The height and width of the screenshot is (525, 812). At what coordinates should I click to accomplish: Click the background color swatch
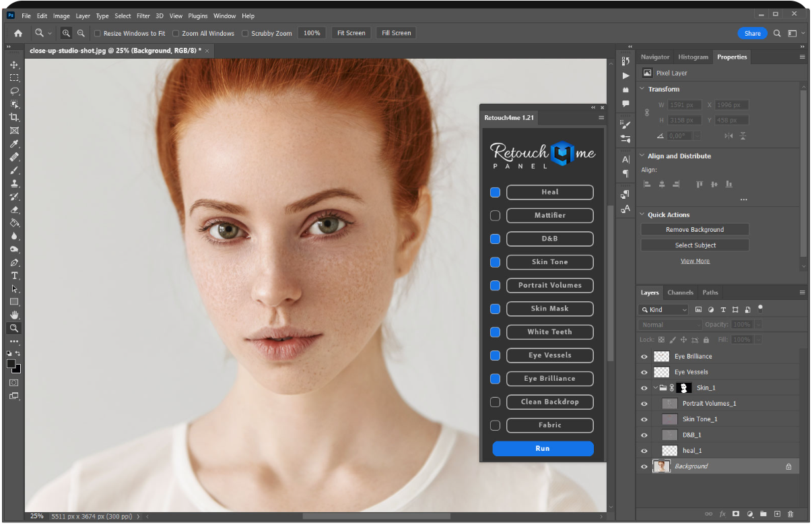pos(18,370)
